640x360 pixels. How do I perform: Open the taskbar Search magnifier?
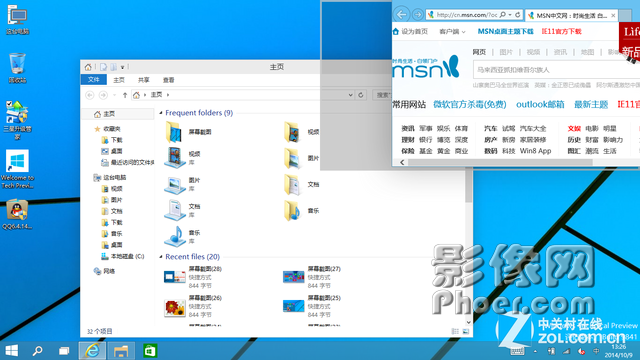(38, 350)
